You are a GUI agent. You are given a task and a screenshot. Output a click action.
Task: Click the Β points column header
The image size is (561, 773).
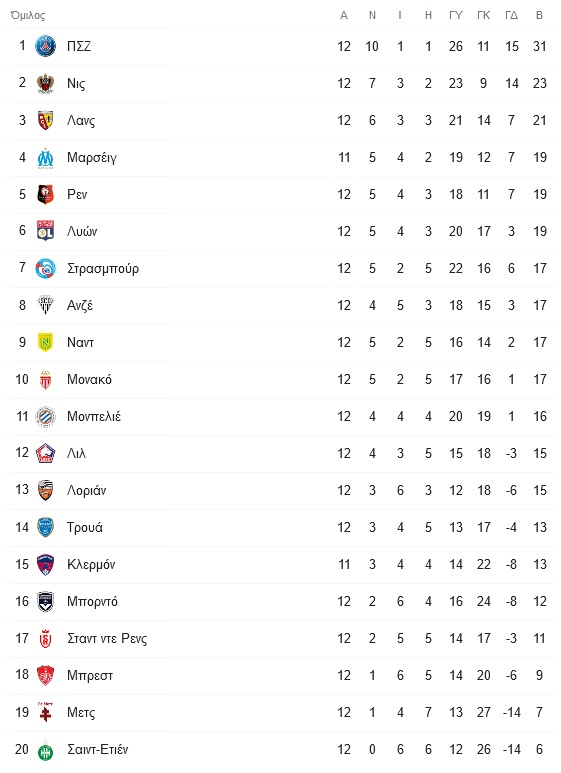pyautogui.click(x=539, y=15)
